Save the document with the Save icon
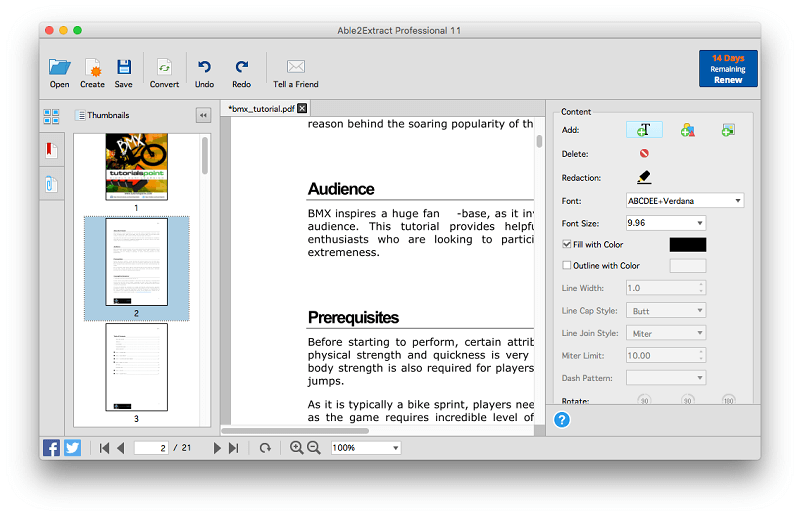The width and height of the screenshot is (800, 516). [x=123, y=67]
